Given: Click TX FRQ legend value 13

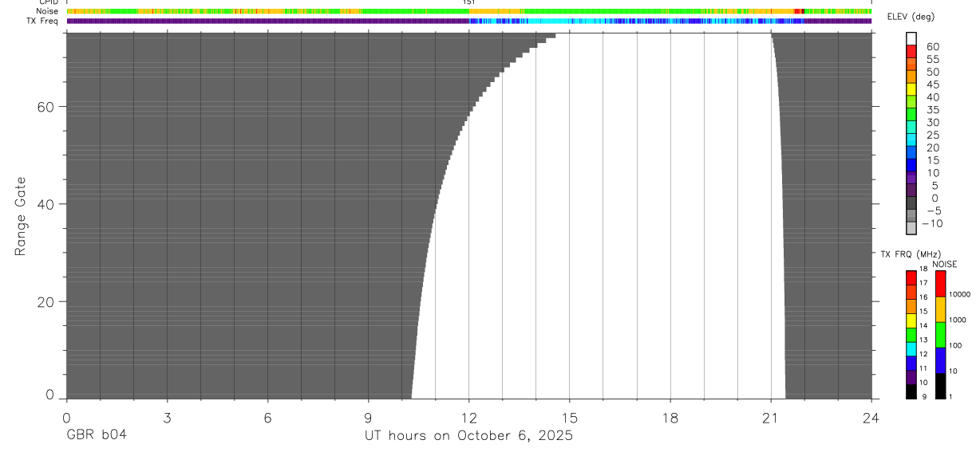Looking at the screenshot, I should [923, 340].
